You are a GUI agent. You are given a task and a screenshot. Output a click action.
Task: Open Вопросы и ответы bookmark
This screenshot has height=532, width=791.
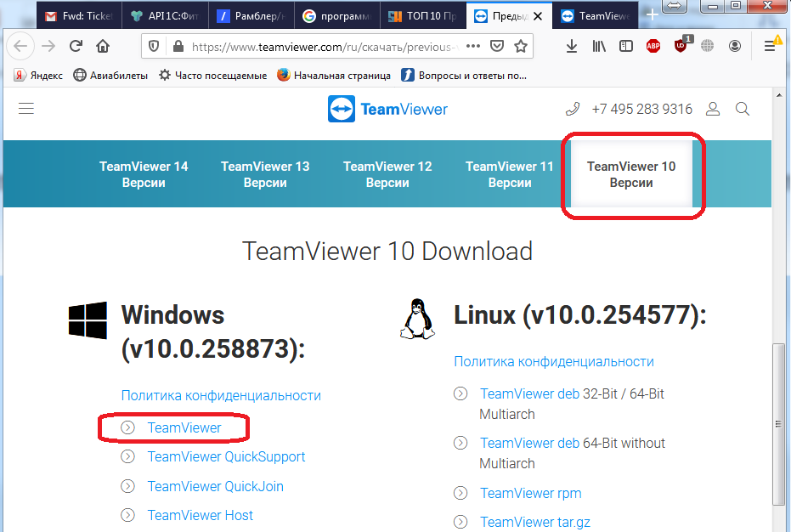(464, 75)
